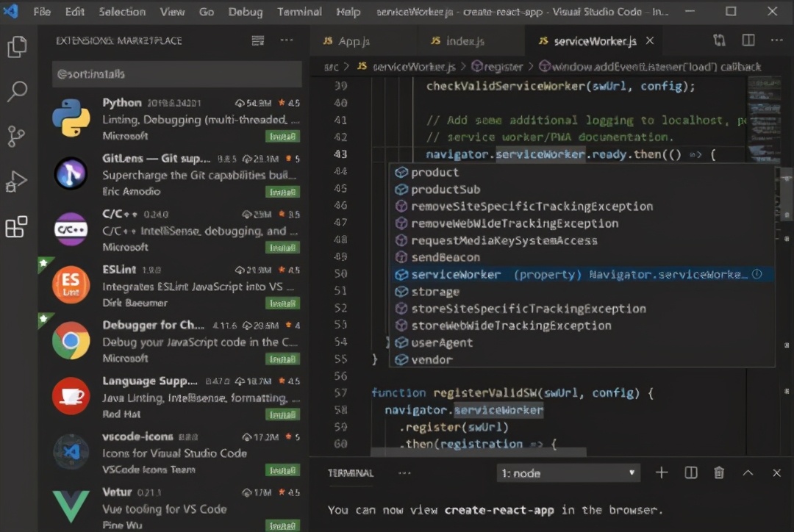
Task: Choose 'userAgent' from autocomplete suggestions
Action: point(582,342)
